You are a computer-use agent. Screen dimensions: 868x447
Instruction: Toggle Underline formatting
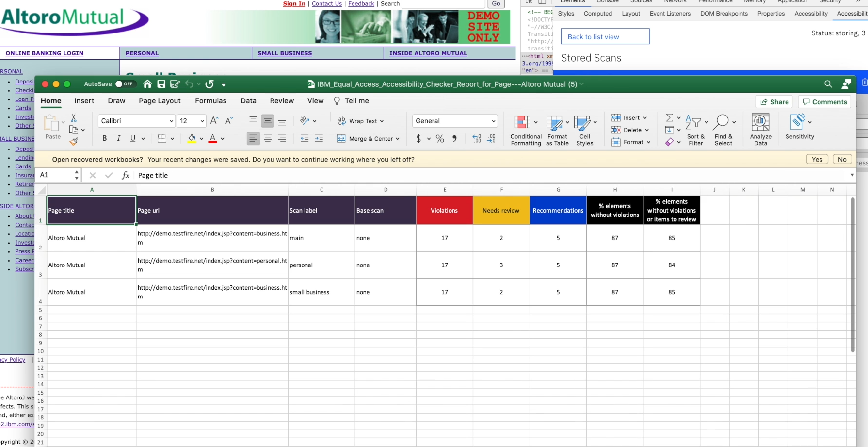[x=133, y=139]
